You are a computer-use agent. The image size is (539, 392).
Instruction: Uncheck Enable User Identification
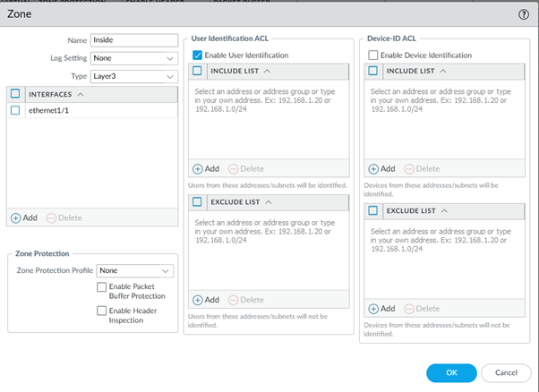[x=197, y=55]
